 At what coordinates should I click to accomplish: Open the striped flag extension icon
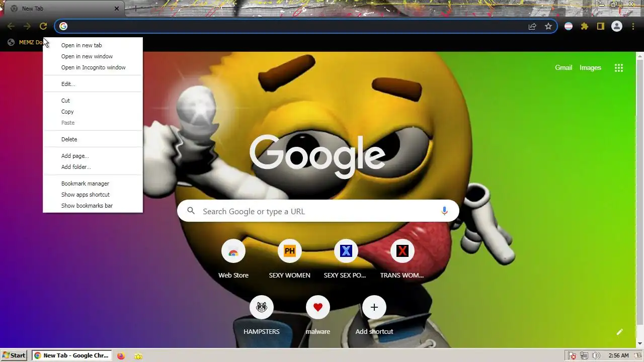tap(569, 26)
